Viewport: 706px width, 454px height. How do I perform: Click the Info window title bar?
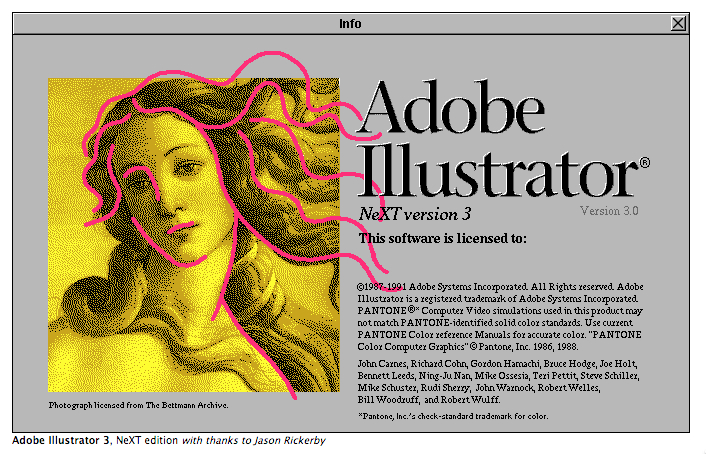click(350, 23)
